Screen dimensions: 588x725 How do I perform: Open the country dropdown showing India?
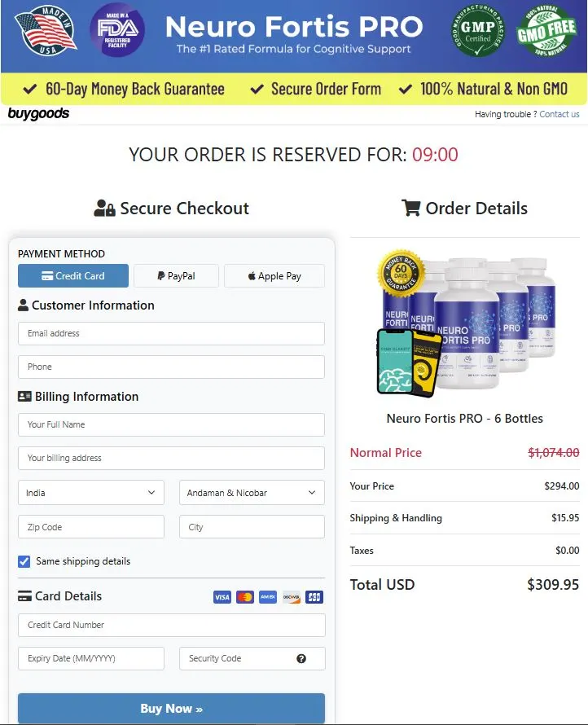pos(90,492)
